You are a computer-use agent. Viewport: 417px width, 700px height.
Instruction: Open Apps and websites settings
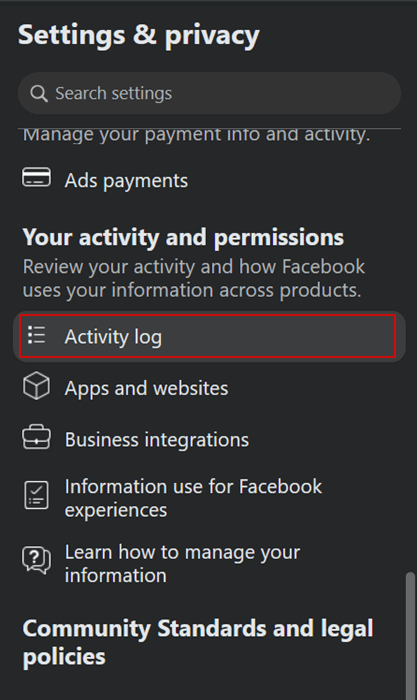pos(146,388)
